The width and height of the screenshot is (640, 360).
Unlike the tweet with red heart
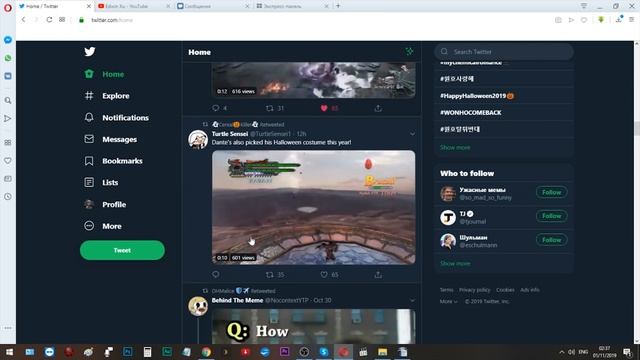[x=324, y=108]
